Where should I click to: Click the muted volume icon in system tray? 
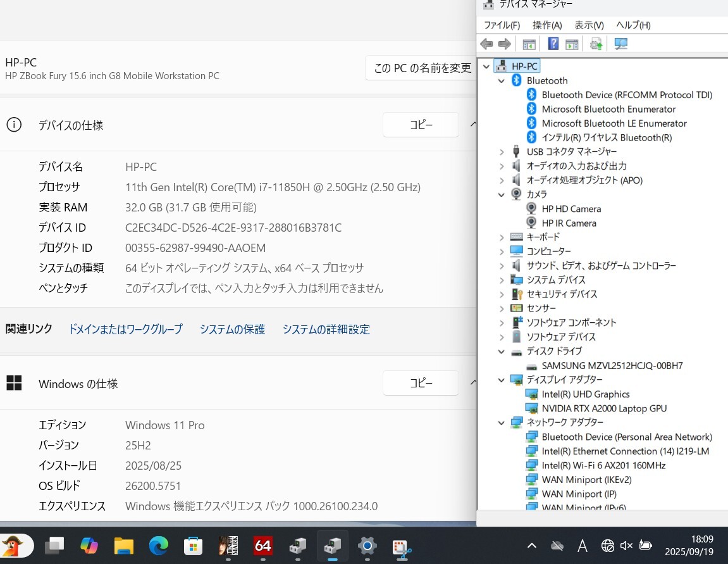tap(626, 545)
